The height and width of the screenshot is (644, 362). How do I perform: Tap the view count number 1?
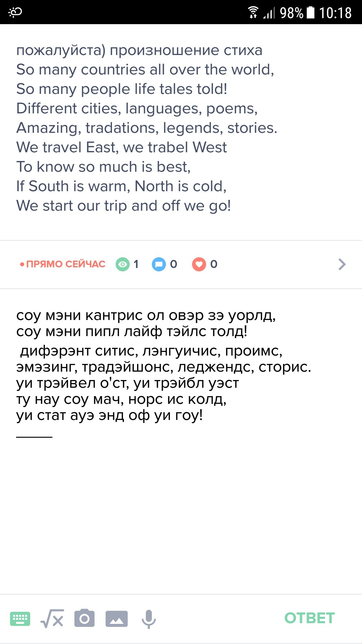pyautogui.click(x=136, y=264)
